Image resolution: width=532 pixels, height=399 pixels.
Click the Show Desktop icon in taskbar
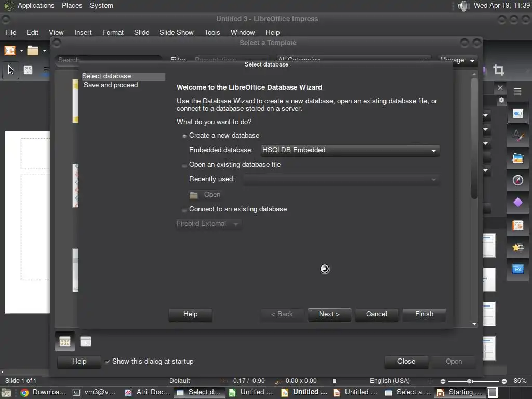click(6, 393)
